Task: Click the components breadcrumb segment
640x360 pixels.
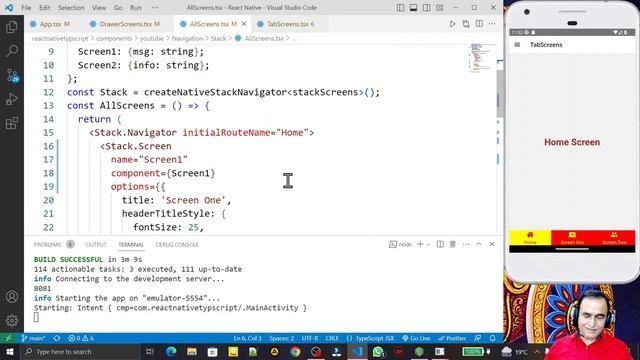Action: coord(114,38)
